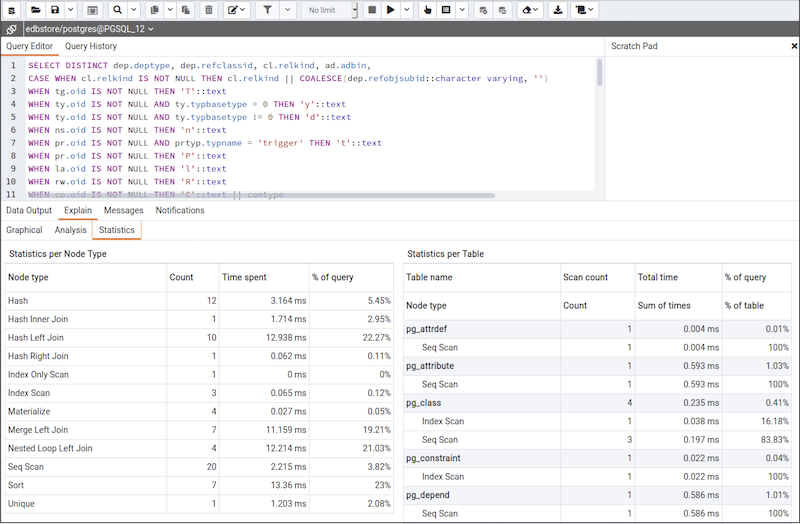800x524 pixels.
Task: Open the No limit rows dropdown
Action: pyautogui.click(x=330, y=10)
